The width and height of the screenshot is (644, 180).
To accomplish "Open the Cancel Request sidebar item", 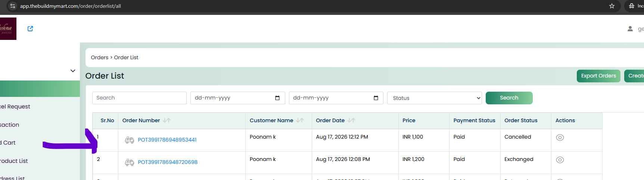I will coord(15,107).
